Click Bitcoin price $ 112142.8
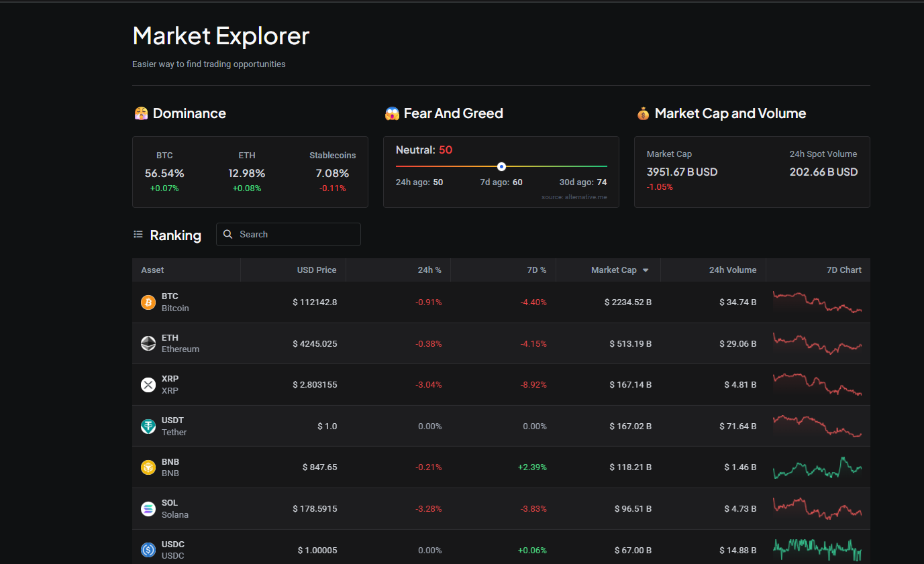924x564 pixels. [315, 302]
